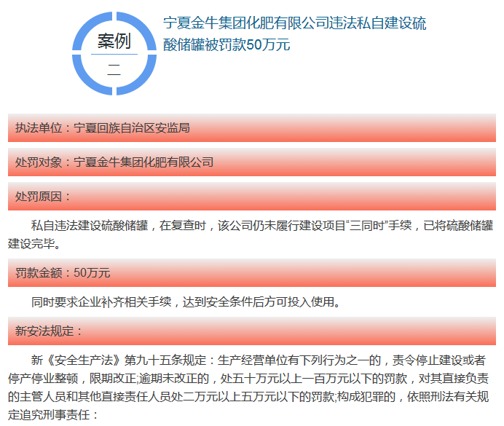Select the title line 酸储罐被罚款50万元

click(x=227, y=44)
